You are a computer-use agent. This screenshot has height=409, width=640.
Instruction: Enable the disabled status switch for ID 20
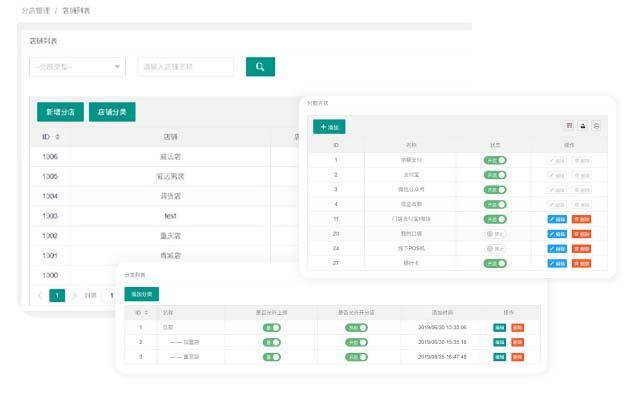[x=495, y=233]
